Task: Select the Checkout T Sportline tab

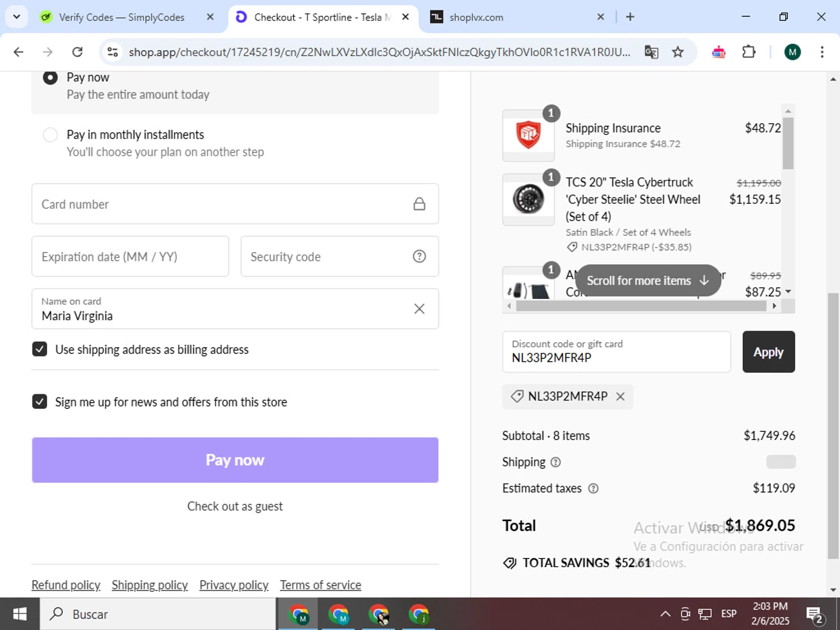Action: click(322, 17)
